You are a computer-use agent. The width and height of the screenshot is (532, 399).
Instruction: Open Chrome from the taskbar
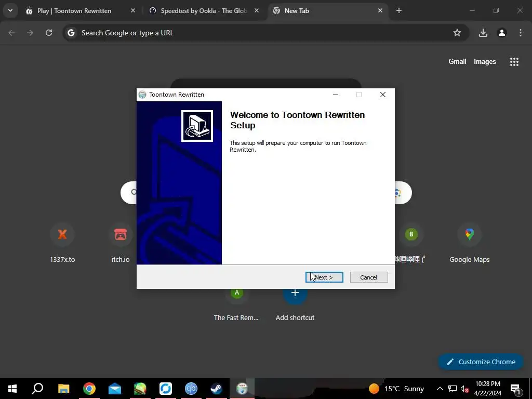[89, 389]
